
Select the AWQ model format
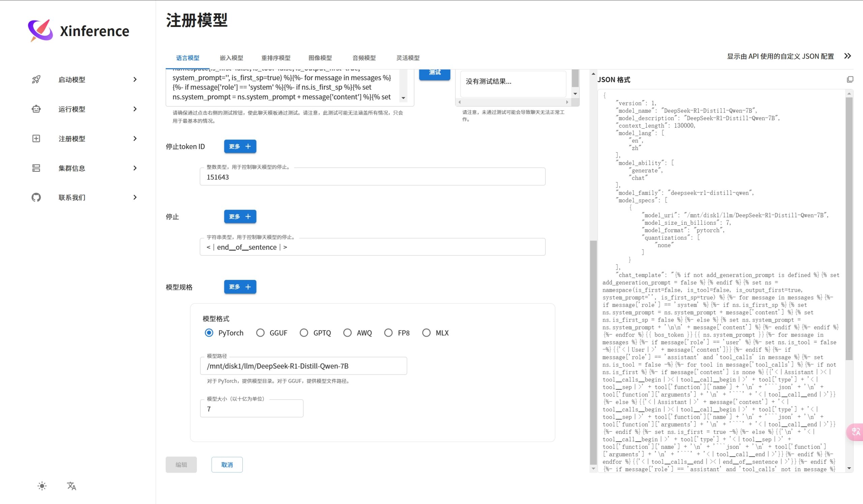tap(347, 333)
